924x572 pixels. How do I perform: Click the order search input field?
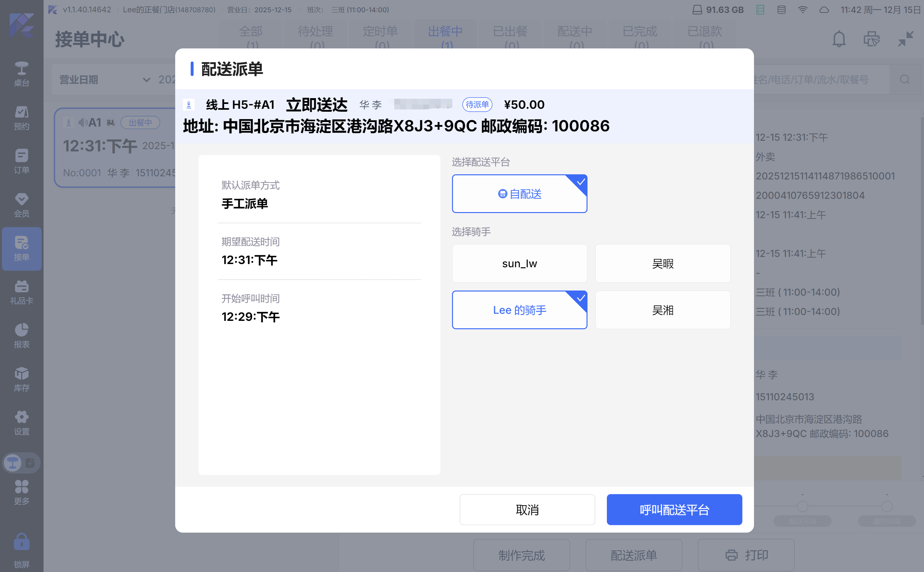click(817, 79)
